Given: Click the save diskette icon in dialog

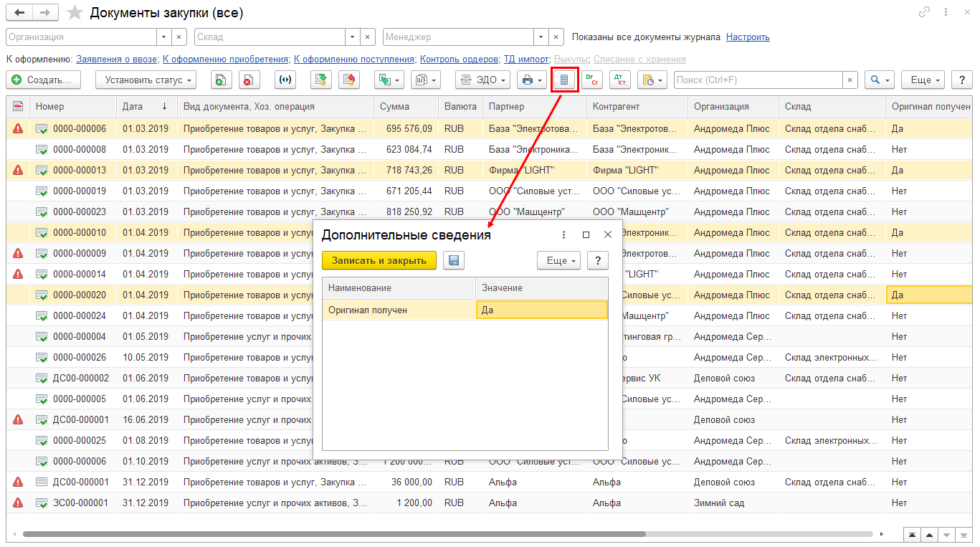Looking at the screenshot, I should [x=454, y=260].
